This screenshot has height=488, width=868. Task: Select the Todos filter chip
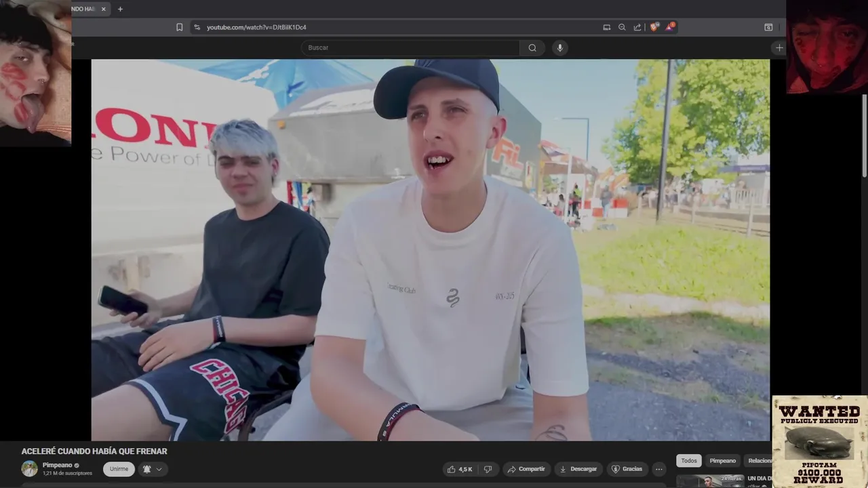click(x=689, y=461)
